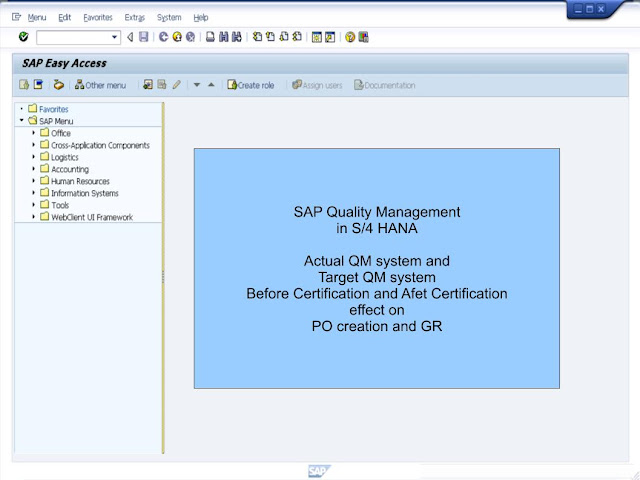
Task: Click the Assign users button
Action: point(317,85)
